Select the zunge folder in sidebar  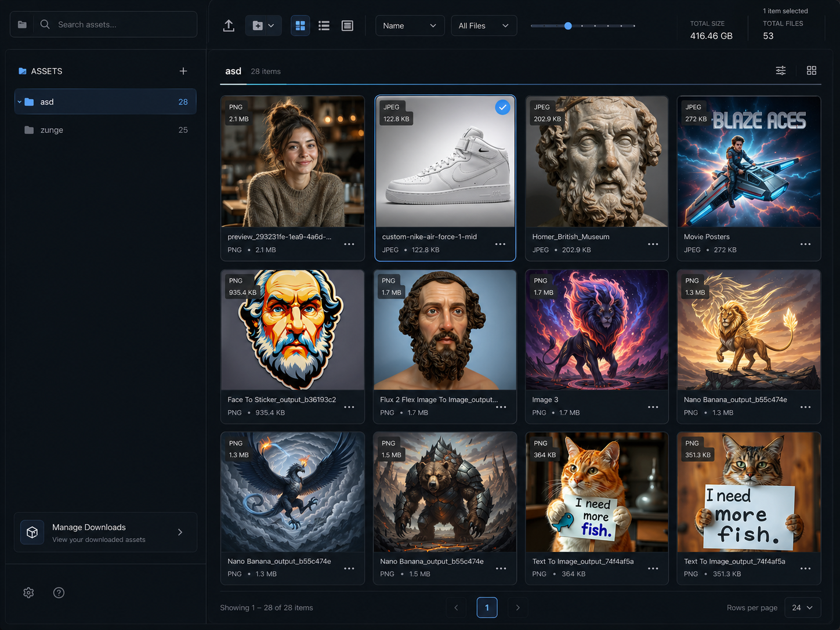[x=105, y=130]
